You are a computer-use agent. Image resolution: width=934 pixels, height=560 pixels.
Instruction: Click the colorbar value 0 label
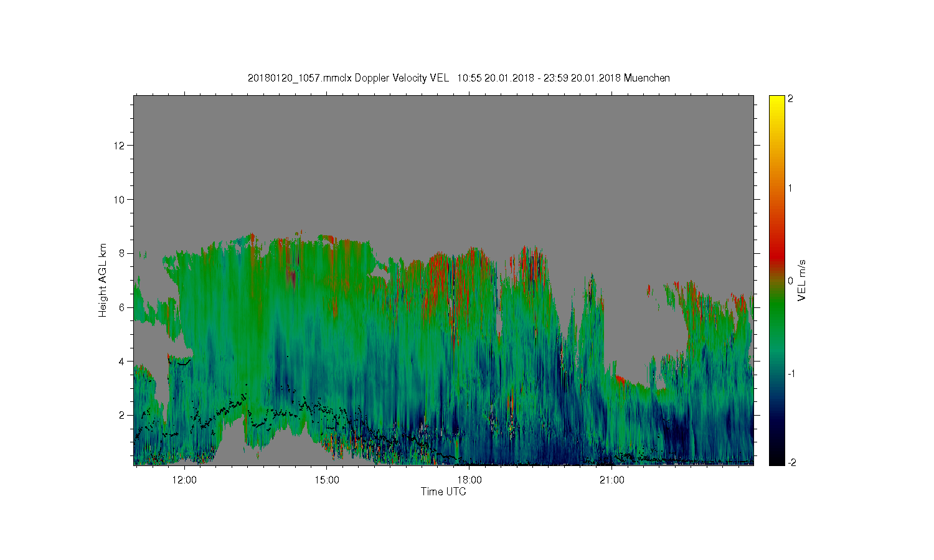(x=791, y=281)
